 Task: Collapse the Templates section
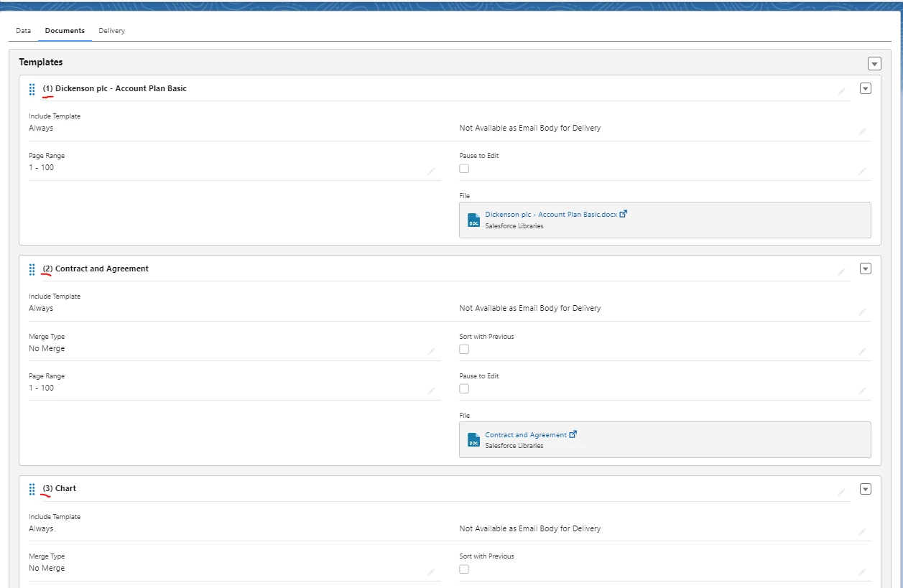click(874, 63)
